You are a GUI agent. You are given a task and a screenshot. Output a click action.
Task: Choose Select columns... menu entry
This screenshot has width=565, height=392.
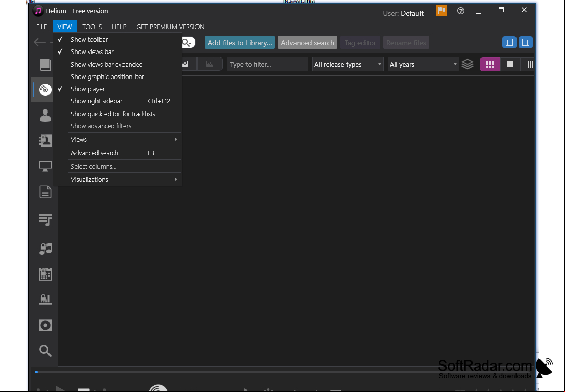pyautogui.click(x=117, y=167)
